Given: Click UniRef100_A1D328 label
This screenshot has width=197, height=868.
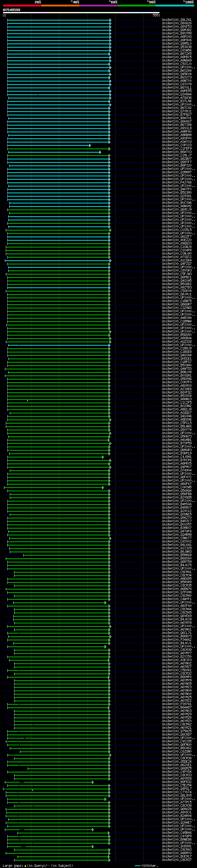Looking at the screenshot, I should (177, 341).
